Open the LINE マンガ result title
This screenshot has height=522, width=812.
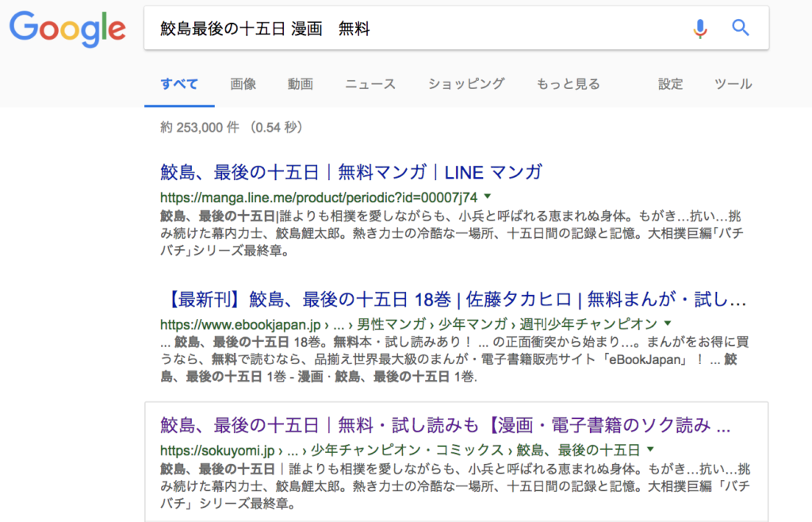351,172
